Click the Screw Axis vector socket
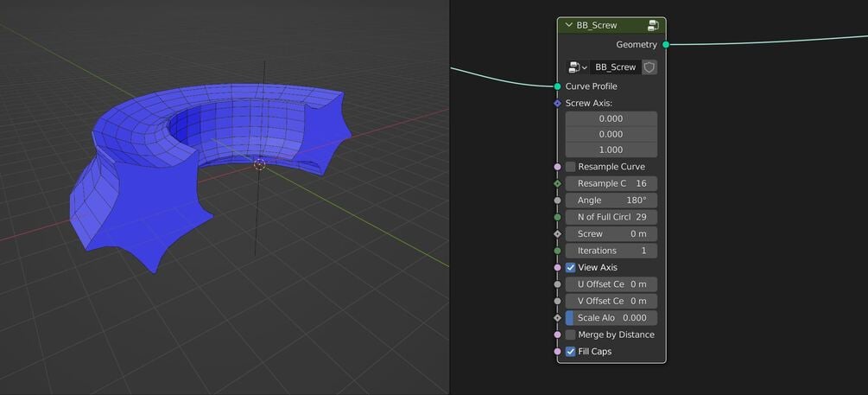 tap(557, 103)
